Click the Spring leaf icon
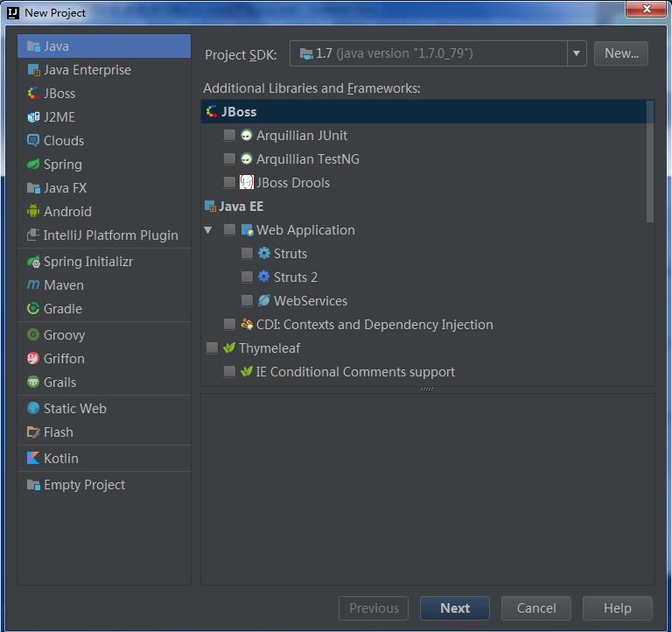672x632 pixels. (33, 165)
